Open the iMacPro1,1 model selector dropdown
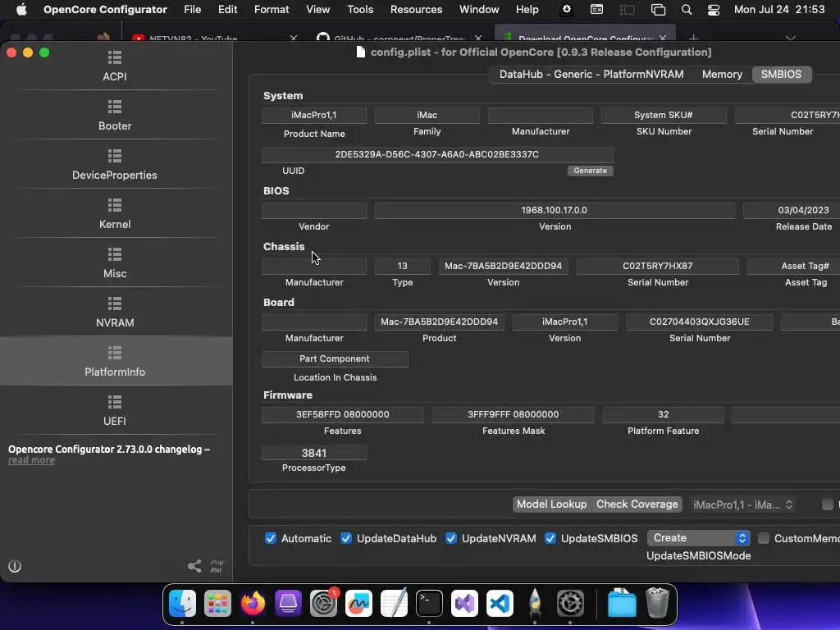 point(742,504)
